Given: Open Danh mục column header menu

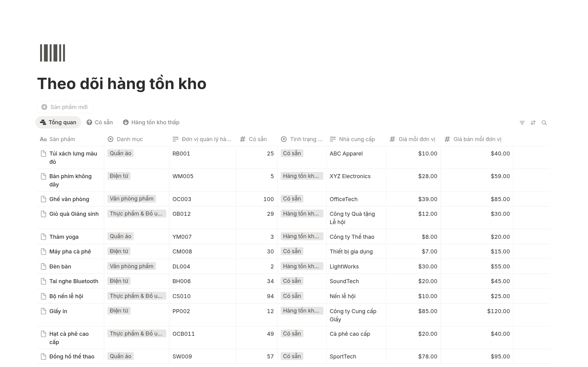Looking at the screenshot, I should 130,139.
